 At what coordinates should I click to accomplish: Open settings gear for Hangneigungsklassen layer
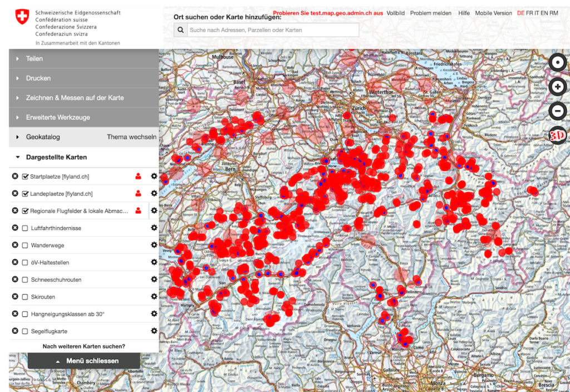coord(154,313)
